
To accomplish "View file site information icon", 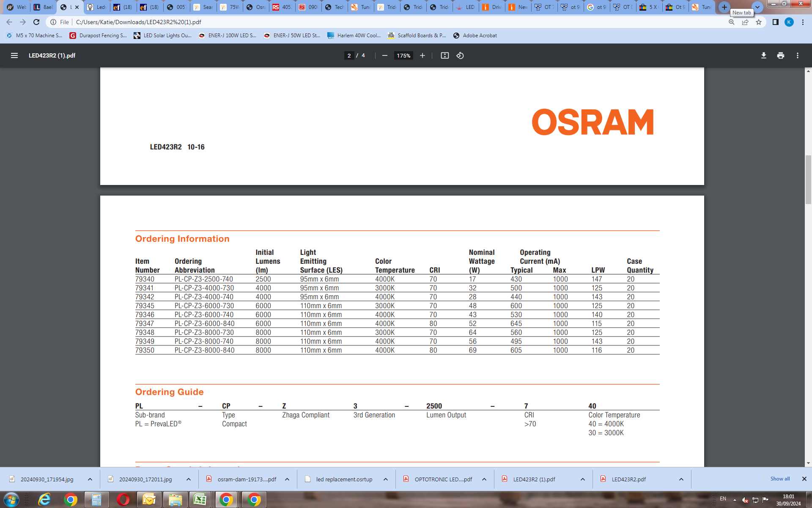I will coord(53,22).
